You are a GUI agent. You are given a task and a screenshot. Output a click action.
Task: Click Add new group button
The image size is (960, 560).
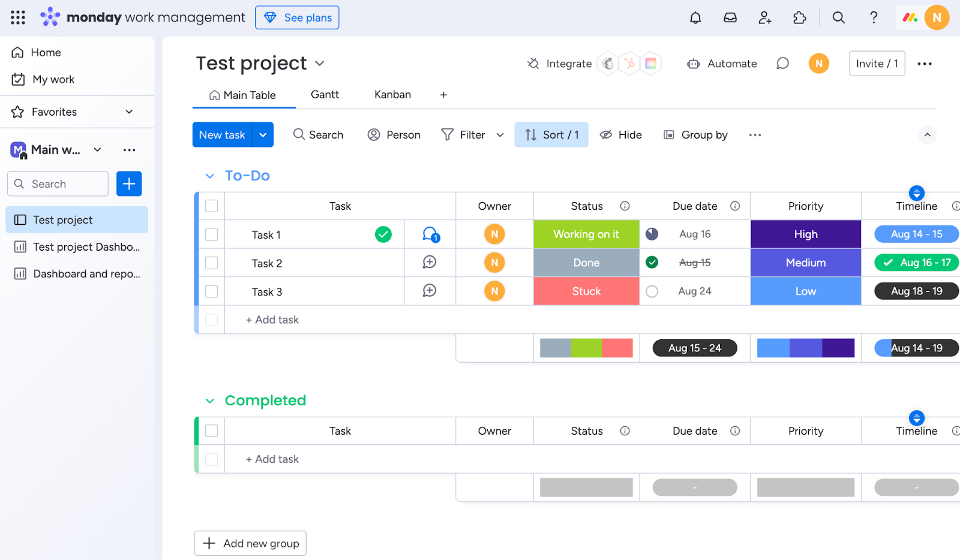(x=250, y=543)
